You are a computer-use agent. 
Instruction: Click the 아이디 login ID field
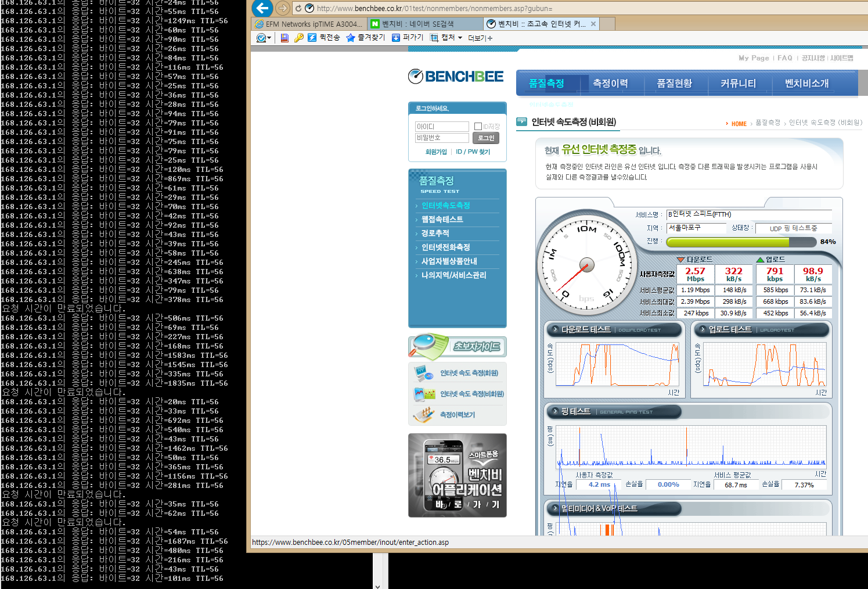[x=442, y=127]
